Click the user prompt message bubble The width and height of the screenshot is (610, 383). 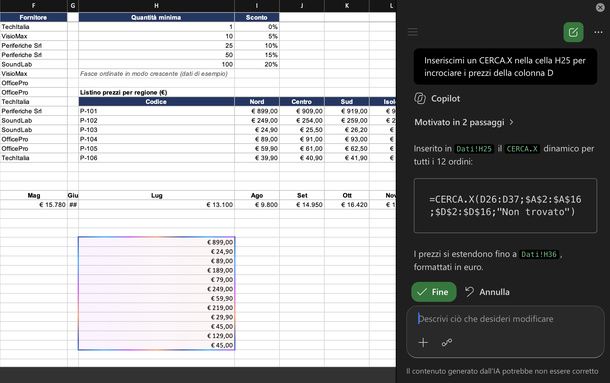(505, 67)
